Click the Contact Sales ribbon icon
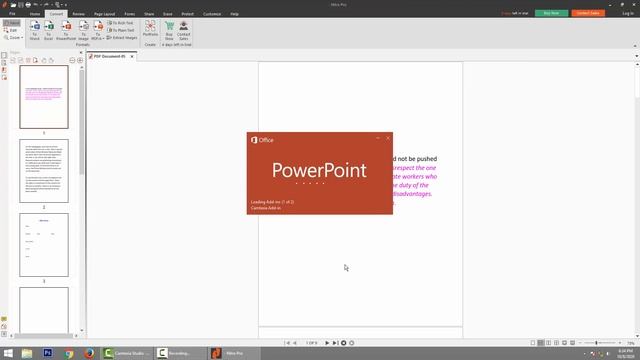Screen dimensions: 640x360 184,30
